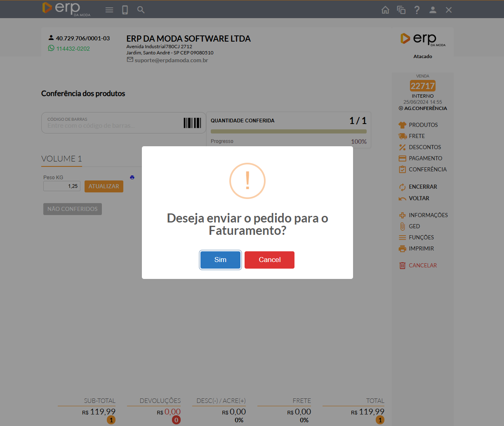Click the ATUALIZAR weight button

[104, 186]
